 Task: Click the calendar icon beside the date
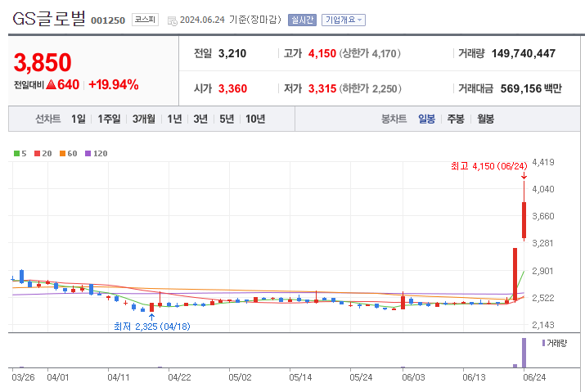[x=173, y=21]
